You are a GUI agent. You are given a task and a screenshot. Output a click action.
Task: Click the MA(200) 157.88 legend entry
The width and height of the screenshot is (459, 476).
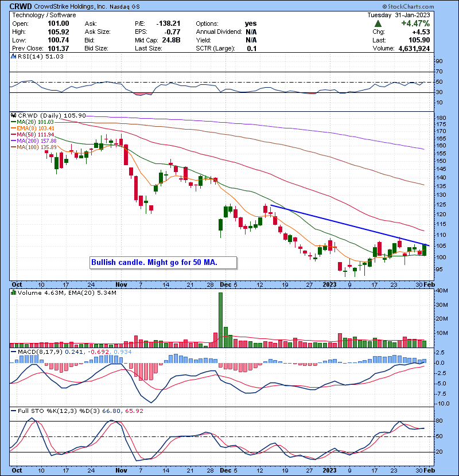(34, 141)
